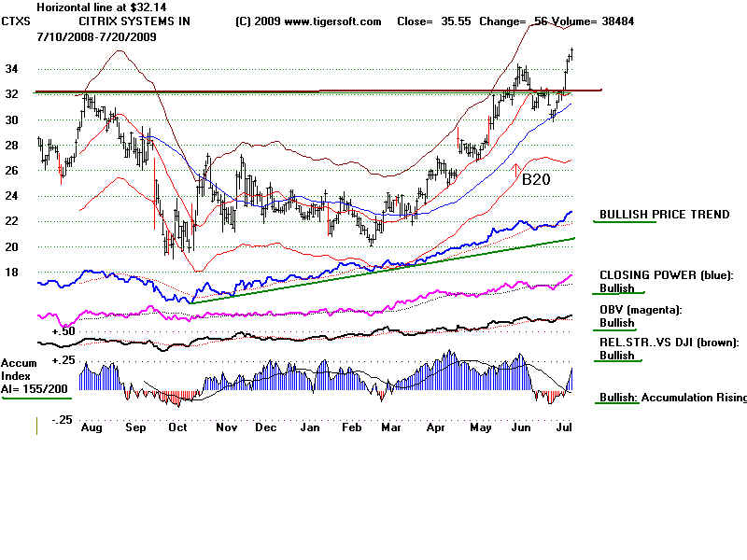Click the Aug month label
The height and width of the screenshot is (560, 747).
[x=92, y=427]
